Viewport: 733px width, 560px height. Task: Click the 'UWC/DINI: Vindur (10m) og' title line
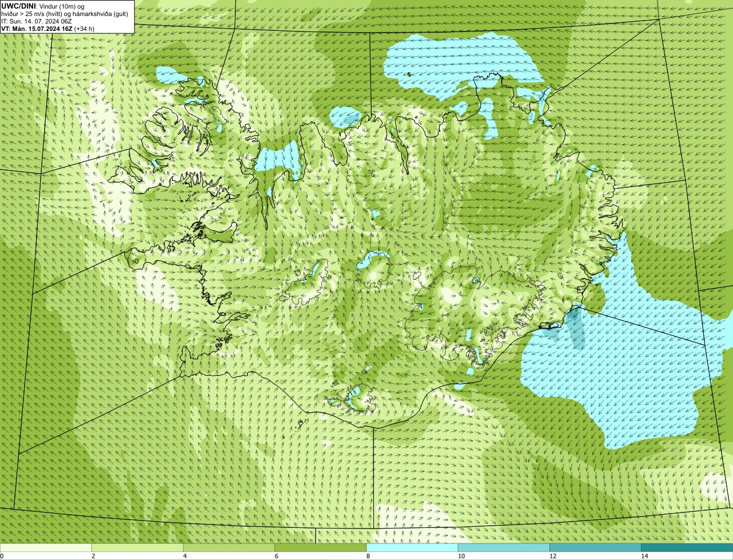click(43, 6)
